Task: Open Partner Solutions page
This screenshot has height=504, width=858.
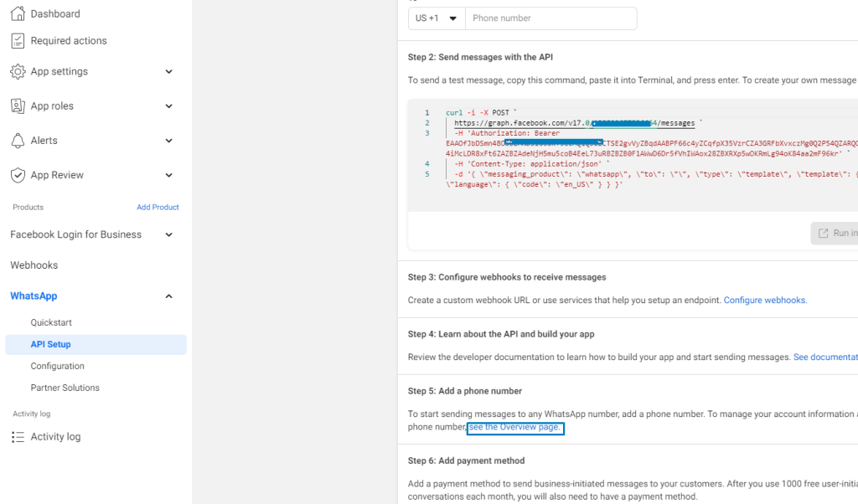Action: click(x=65, y=388)
